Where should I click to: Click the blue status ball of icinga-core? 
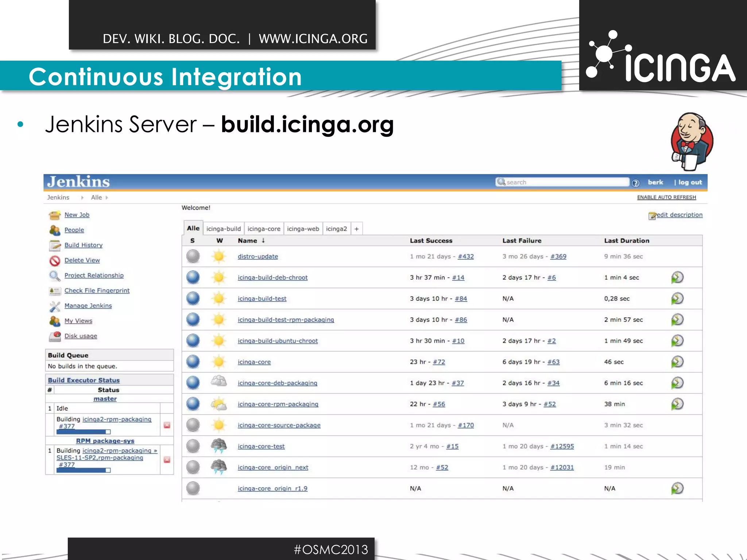pos(193,362)
